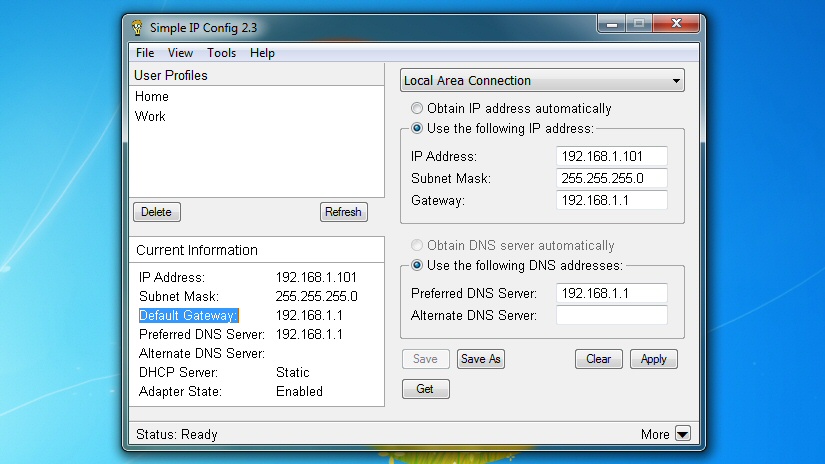Screen dimensions: 825x464
Task: Click the Refresh button
Action: pos(344,212)
